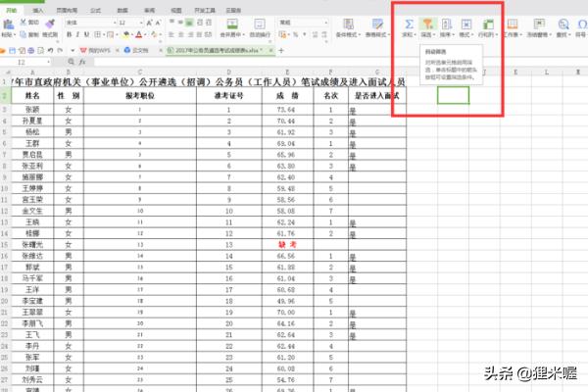The width and height of the screenshot is (588, 392).
Task: Toggle Underline formatting
Action: 86,34
